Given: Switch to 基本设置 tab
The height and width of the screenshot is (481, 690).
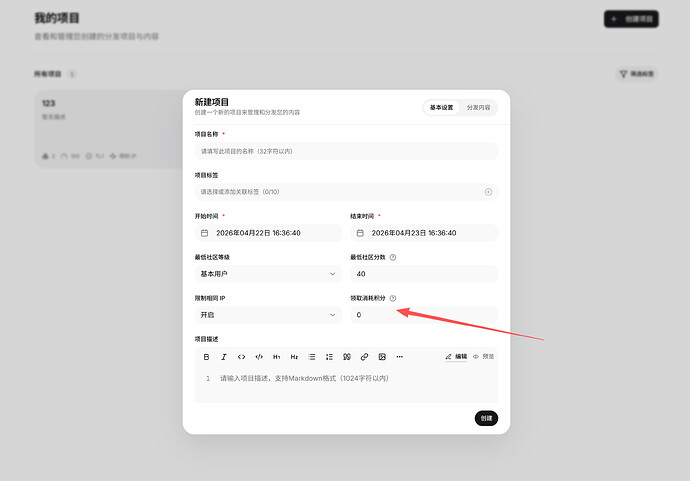Looking at the screenshot, I should (x=441, y=107).
